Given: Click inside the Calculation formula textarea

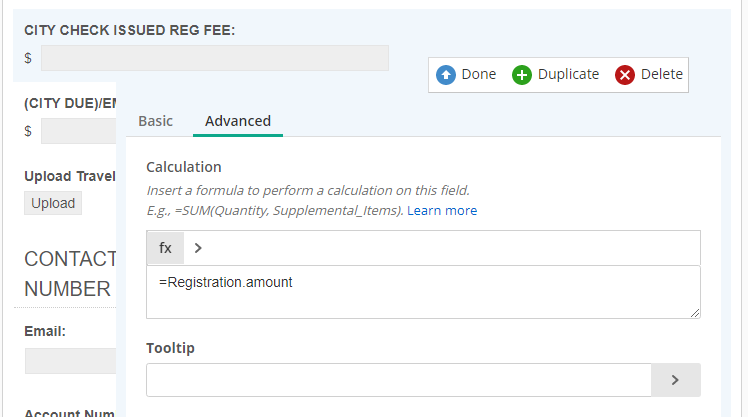Looking at the screenshot, I should tap(423, 292).
